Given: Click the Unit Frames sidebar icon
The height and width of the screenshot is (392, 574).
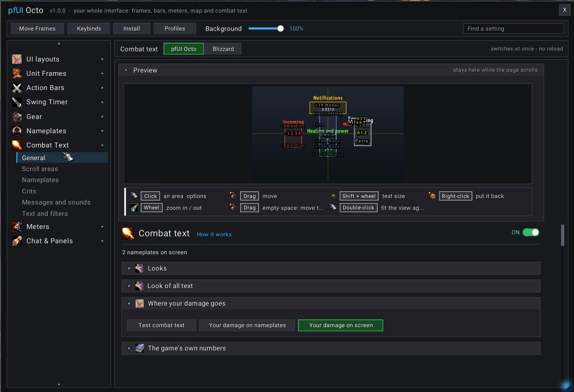Looking at the screenshot, I should (17, 73).
